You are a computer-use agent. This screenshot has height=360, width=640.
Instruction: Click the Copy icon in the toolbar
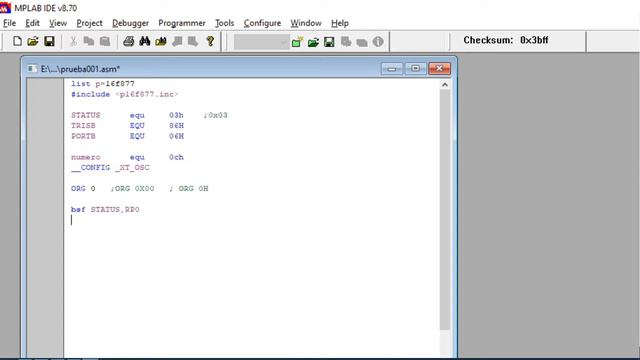(89, 41)
